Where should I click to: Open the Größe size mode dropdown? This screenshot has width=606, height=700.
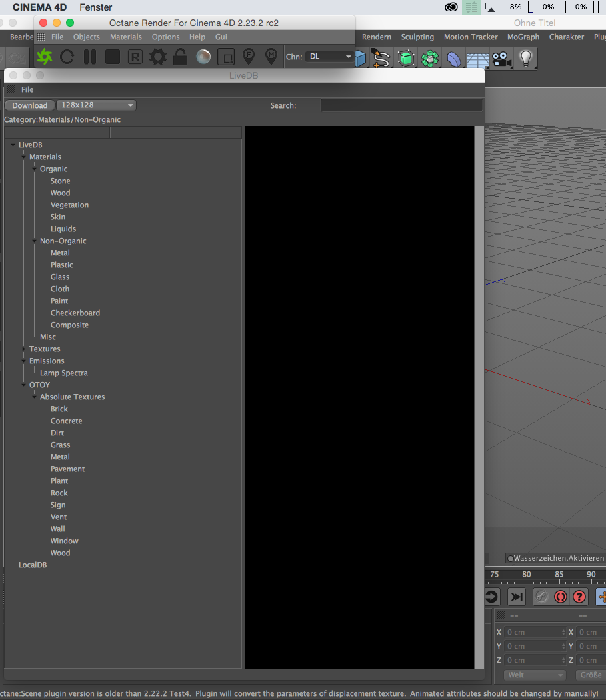click(x=591, y=675)
